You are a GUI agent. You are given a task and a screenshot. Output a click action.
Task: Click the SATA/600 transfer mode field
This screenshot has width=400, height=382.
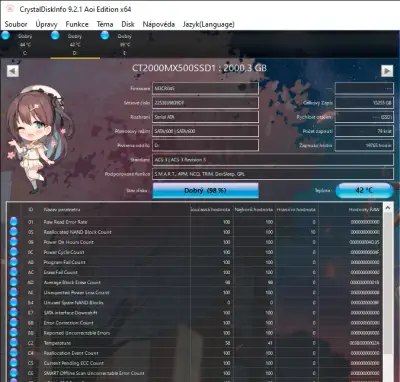205,131
